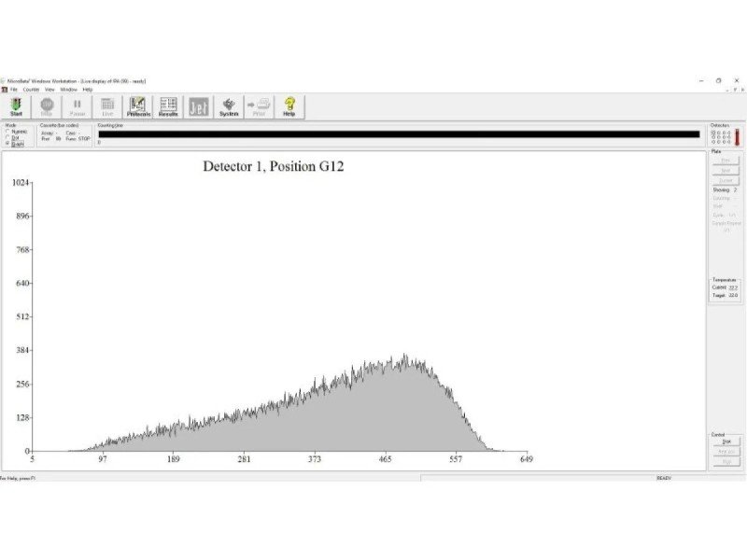Open the Protocols toolbar icon
Viewport: 747px width, 560px height.
138,106
